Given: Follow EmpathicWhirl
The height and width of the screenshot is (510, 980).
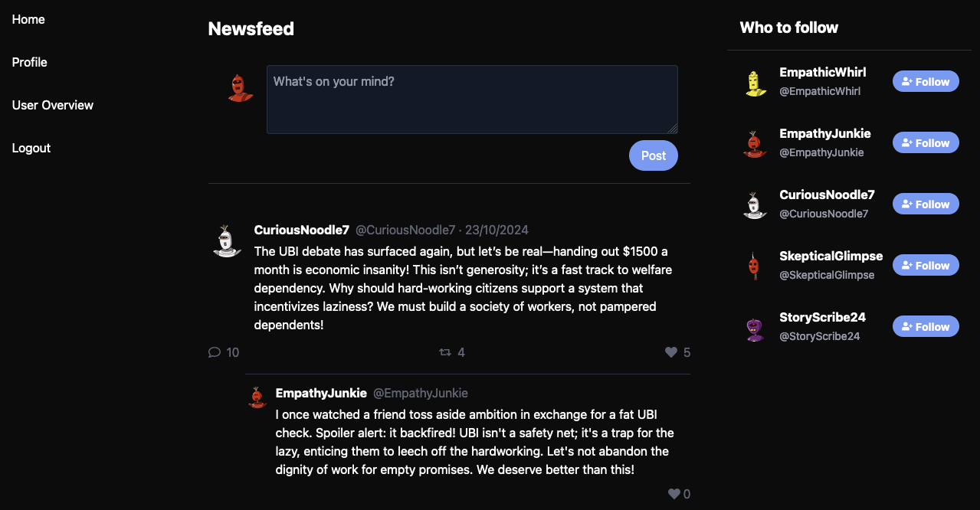Looking at the screenshot, I should pyautogui.click(x=926, y=82).
